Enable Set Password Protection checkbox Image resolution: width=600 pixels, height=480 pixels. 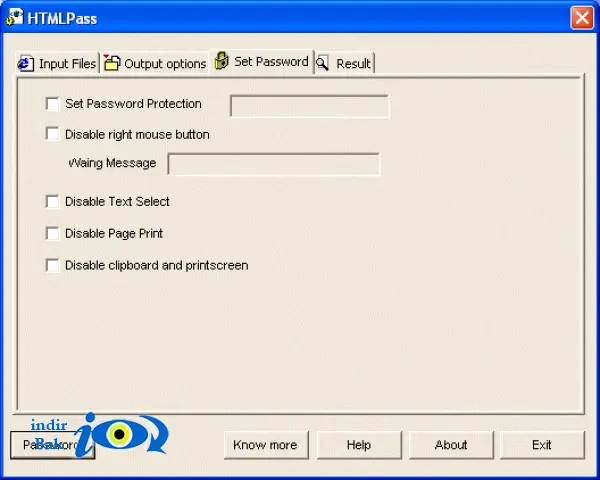pos(52,104)
